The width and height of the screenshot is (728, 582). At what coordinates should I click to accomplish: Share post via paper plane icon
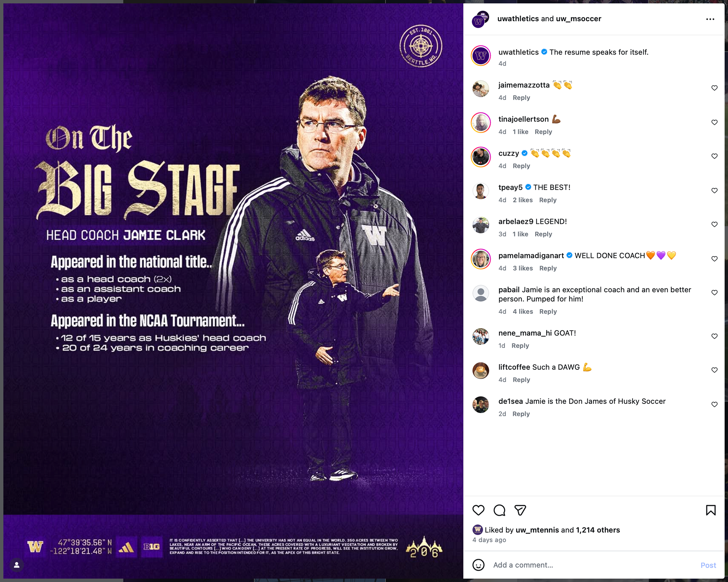click(520, 510)
